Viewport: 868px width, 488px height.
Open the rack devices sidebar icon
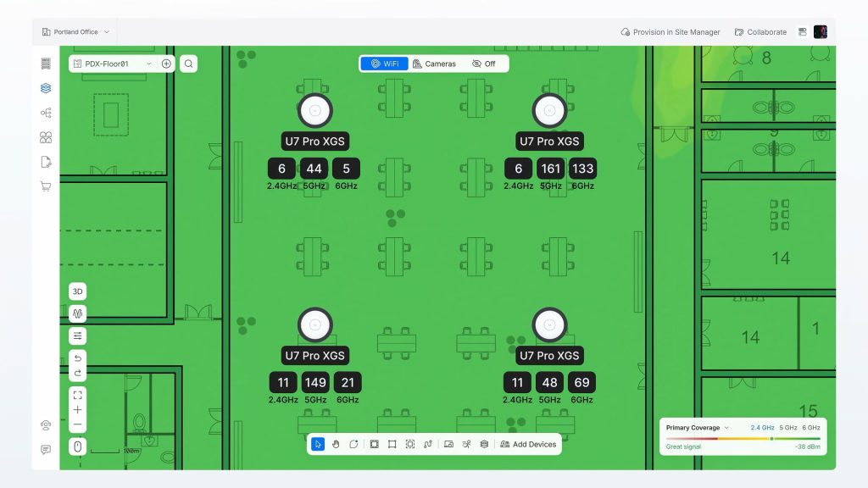[46, 64]
